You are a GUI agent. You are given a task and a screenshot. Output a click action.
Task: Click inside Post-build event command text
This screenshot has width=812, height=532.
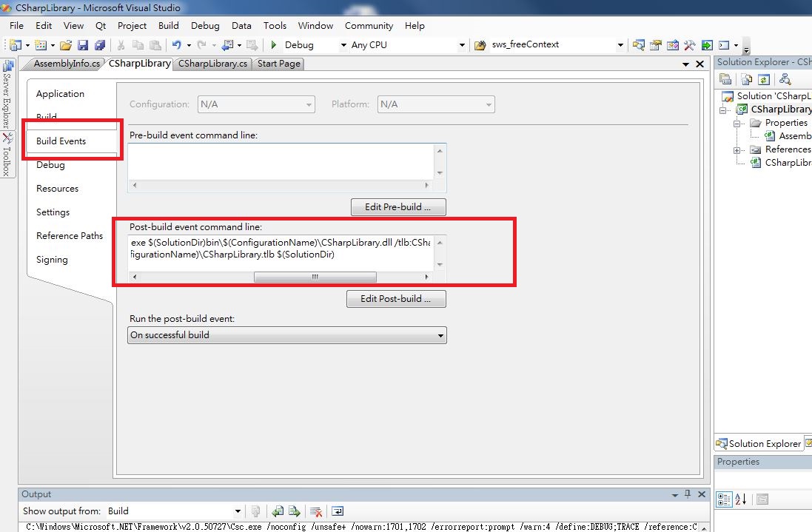click(281, 252)
